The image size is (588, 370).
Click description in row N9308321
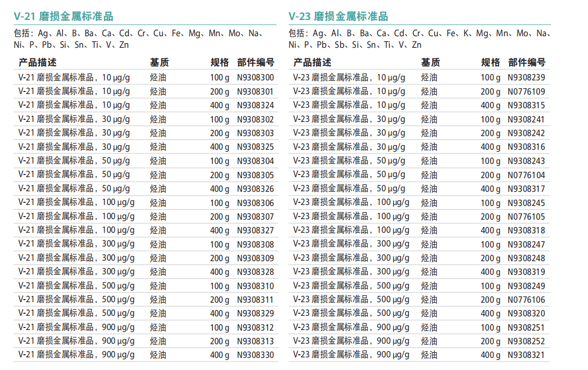pyautogui.click(x=352, y=355)
